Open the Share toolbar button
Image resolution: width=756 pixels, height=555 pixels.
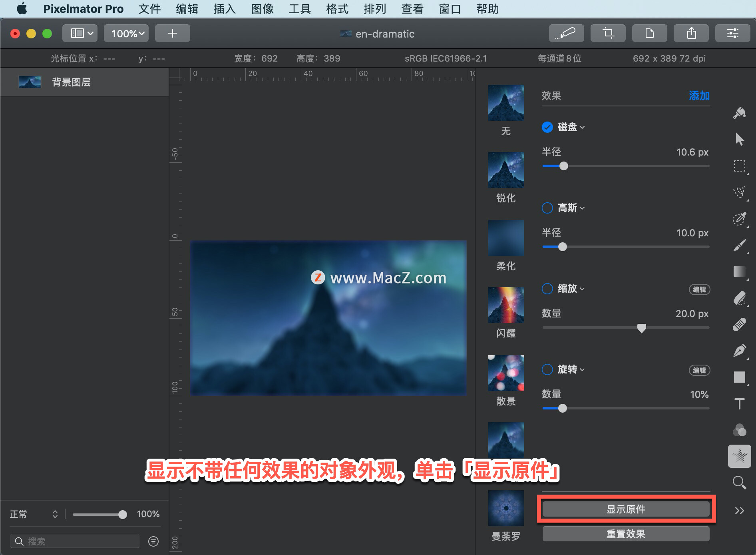[691, 33]
